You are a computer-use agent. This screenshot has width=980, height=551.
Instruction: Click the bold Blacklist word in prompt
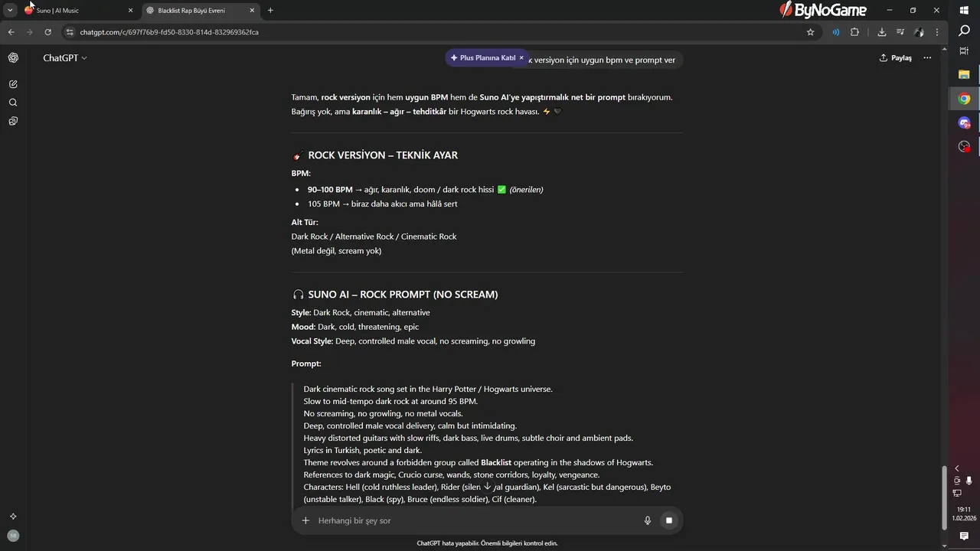click(x=495, y=463)
